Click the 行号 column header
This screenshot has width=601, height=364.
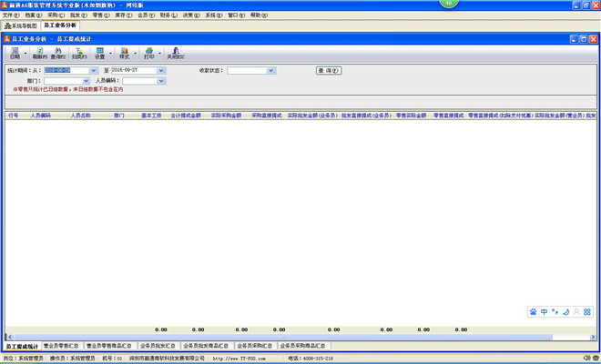(x=14, y=116)
